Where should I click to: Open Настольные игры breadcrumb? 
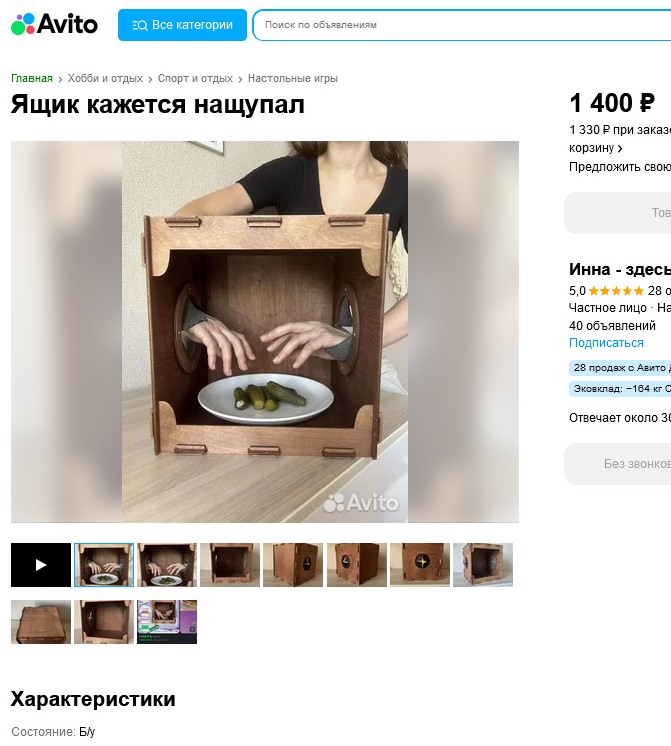pos(293,79)
